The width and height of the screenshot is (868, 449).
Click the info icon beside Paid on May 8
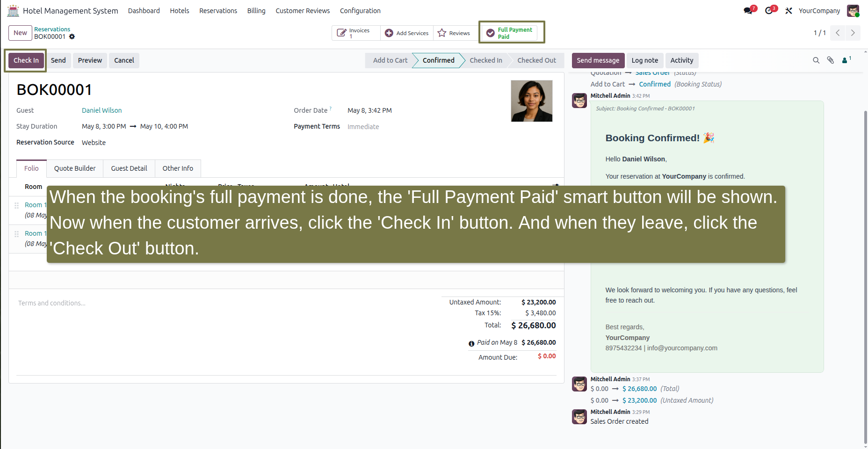(471, 343)
